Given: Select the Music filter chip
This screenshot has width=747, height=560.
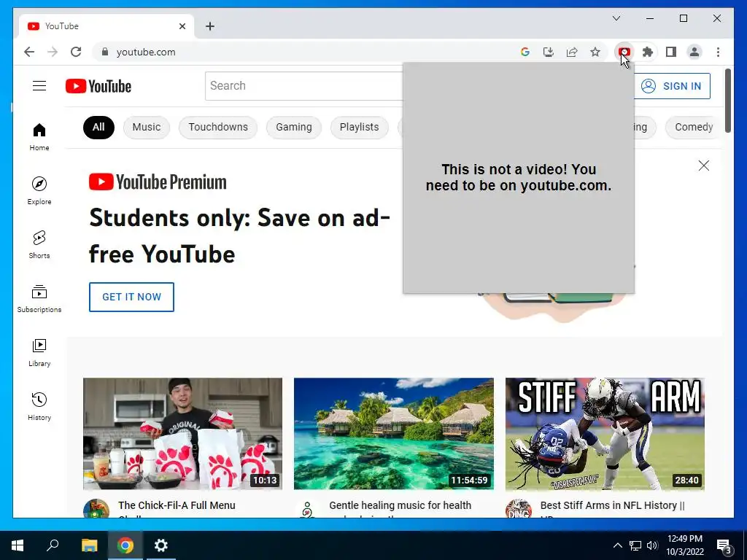Looking at the screenshot, I should [x=146, y=127].
